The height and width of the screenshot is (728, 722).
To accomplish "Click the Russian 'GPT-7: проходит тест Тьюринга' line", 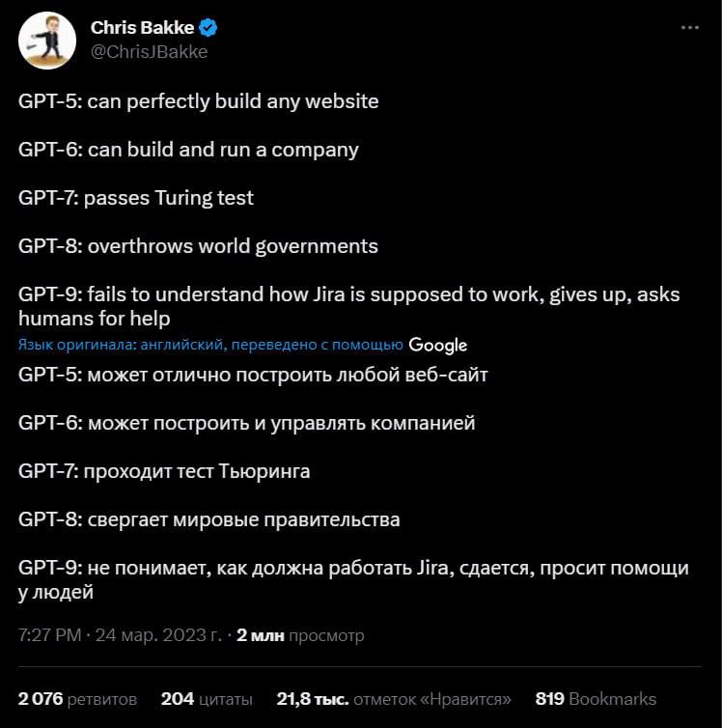I will coord(164,471).
